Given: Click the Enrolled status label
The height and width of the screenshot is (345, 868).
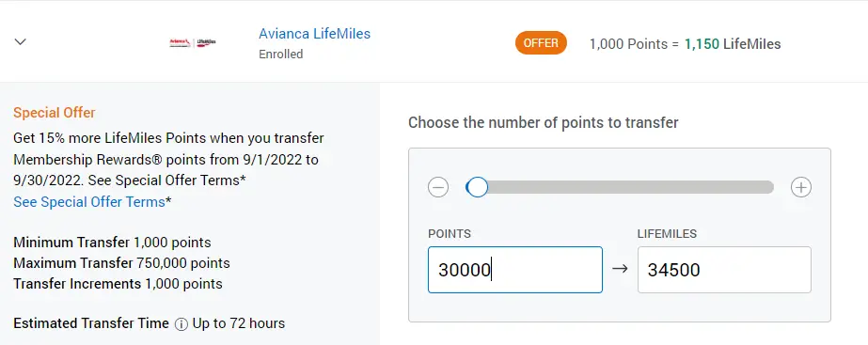Looking at the screenshot, I should (280, 55).
